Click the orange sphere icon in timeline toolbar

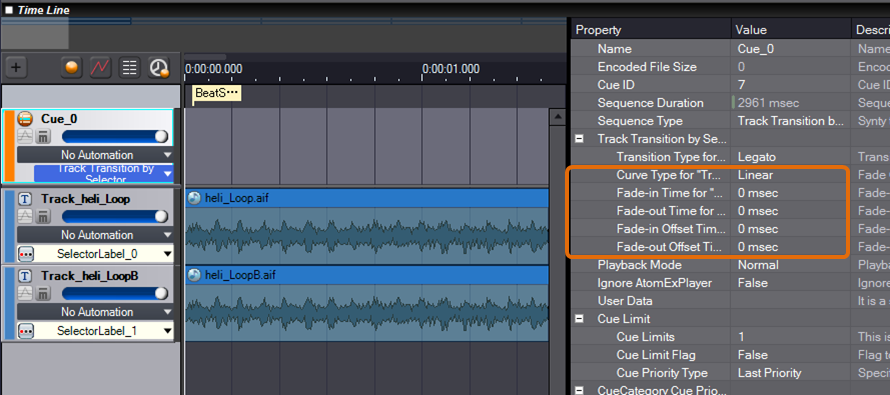pyautogui.click(x=71, y=68)
